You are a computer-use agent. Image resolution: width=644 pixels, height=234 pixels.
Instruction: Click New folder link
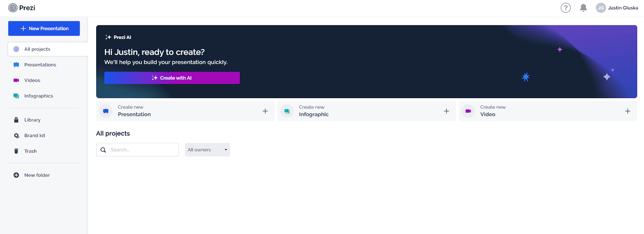37,175
